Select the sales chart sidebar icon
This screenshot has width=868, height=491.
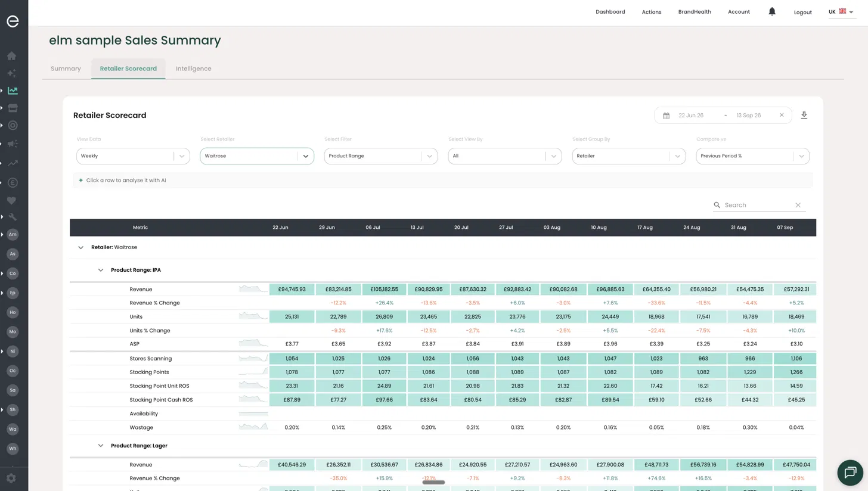[x=13, y=91]
